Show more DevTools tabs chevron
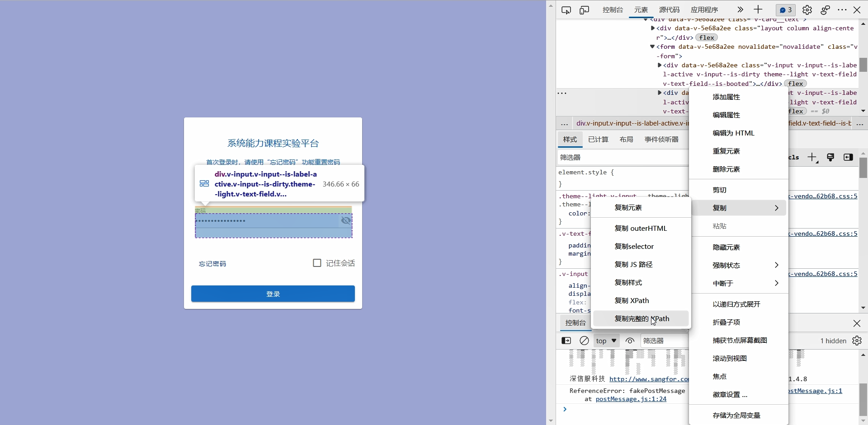Screen dimensions: 868x425 coord(740,9)
